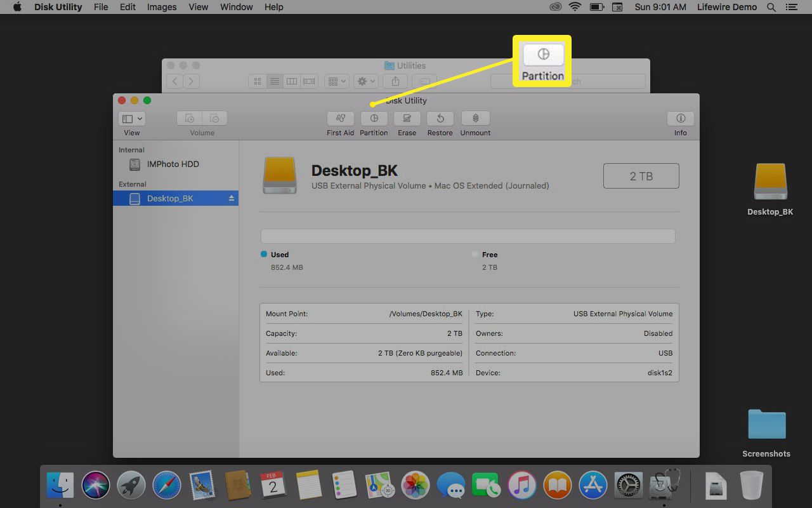Click the Disk Utility icon in the Dock
This screenshot has height=508, width=812.
tap(664, 486)
